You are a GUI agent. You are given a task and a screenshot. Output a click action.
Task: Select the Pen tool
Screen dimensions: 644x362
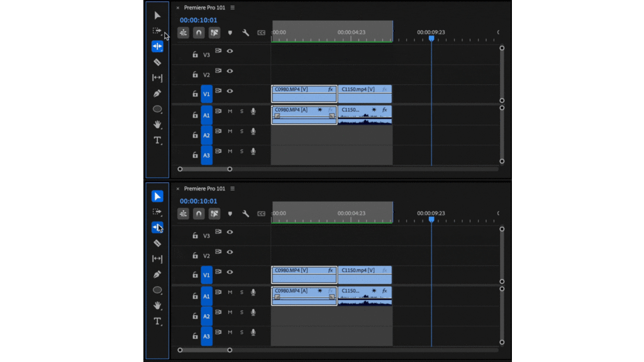(x=157, y=93)
